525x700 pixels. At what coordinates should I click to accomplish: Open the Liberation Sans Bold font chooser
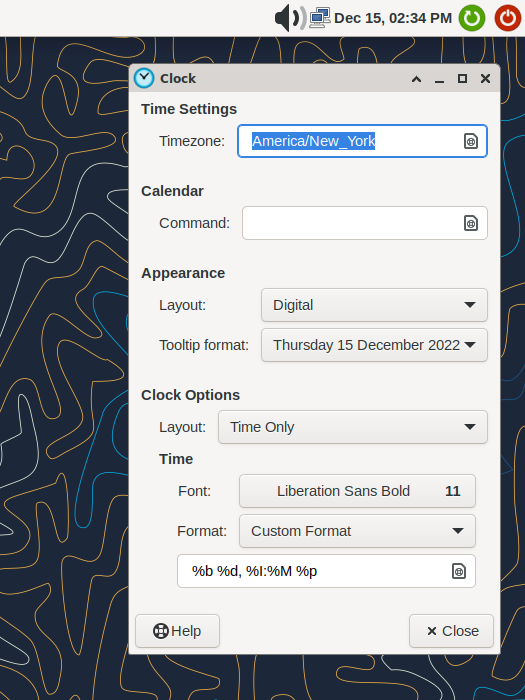click(357, 491)
